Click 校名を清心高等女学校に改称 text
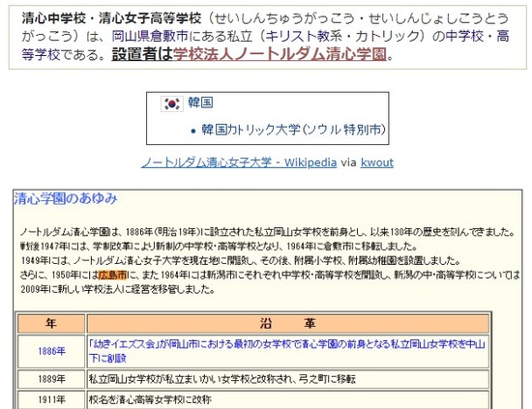Viewport: 532px width, 409px height. pos(150,400)
